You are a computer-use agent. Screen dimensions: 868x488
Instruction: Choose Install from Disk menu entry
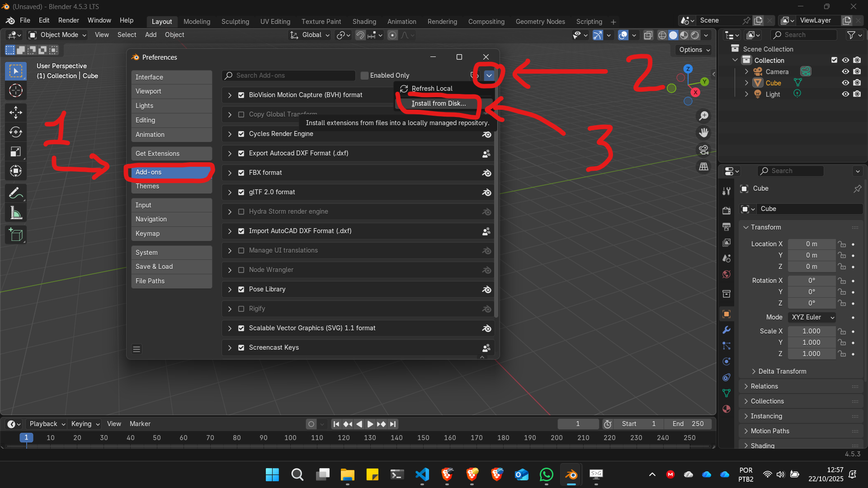click(x=438, y=103)
